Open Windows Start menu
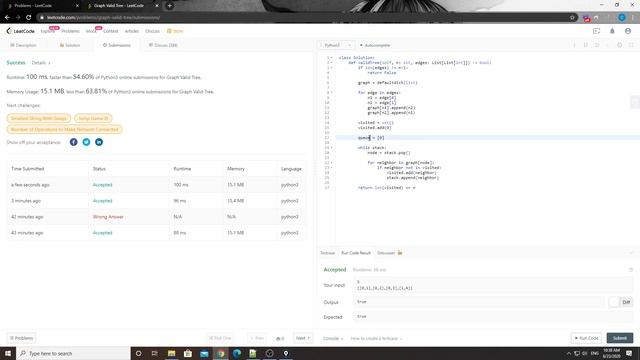The width and height of the screenshot is (640, 360). 8,353
